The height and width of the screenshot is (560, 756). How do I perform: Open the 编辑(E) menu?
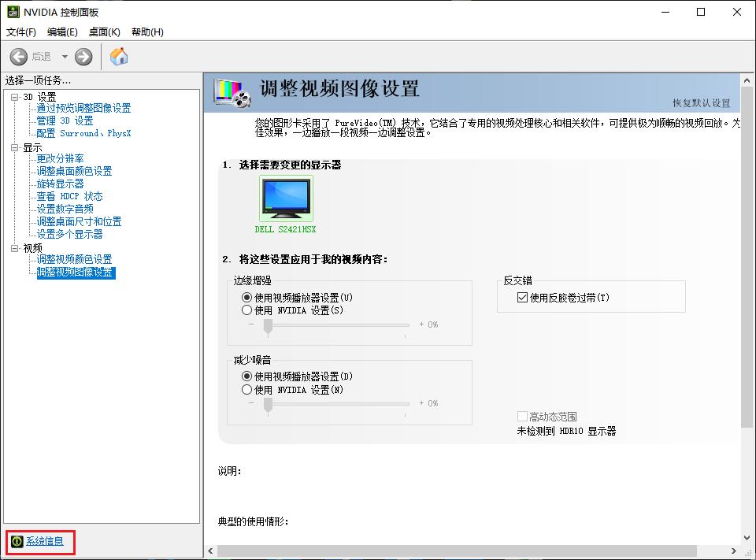pos(62,32)
